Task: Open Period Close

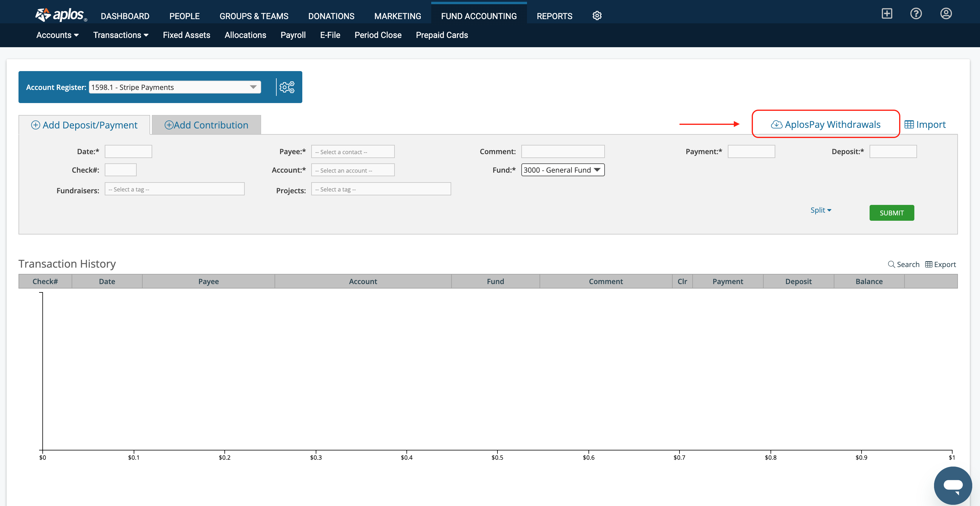Action: (x=378, y=35)
